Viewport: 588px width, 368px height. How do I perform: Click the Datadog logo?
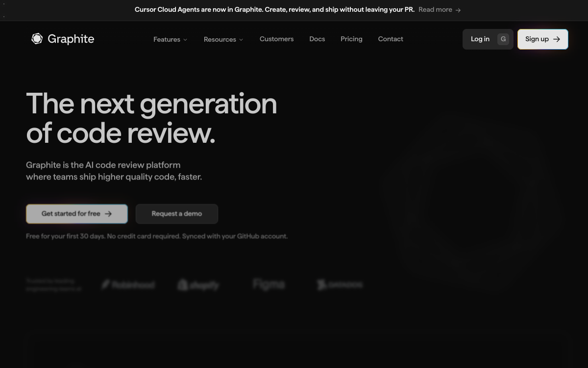click(340, 285)
